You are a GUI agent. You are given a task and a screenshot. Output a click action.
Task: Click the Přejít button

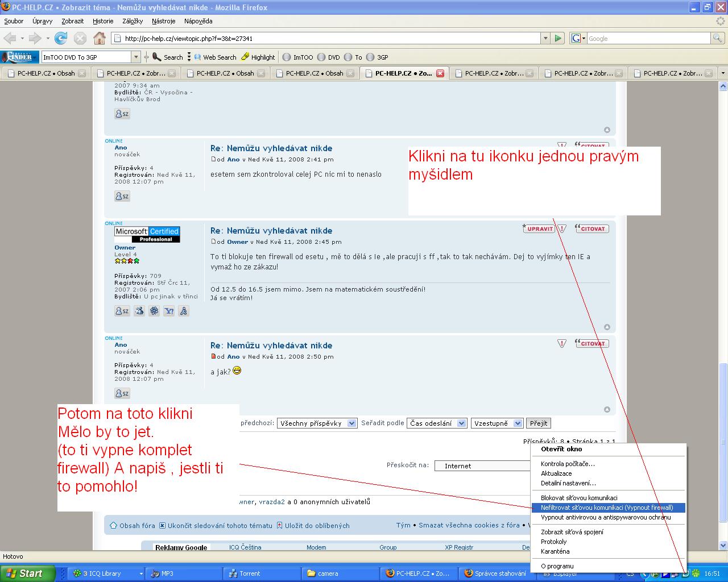click(x=539, y=423)
